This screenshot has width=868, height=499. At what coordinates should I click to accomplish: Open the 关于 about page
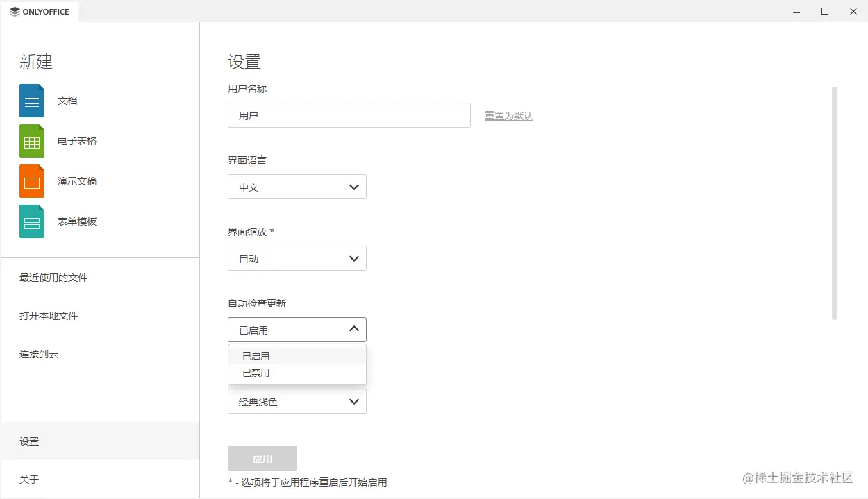click(x=29, y=479)
